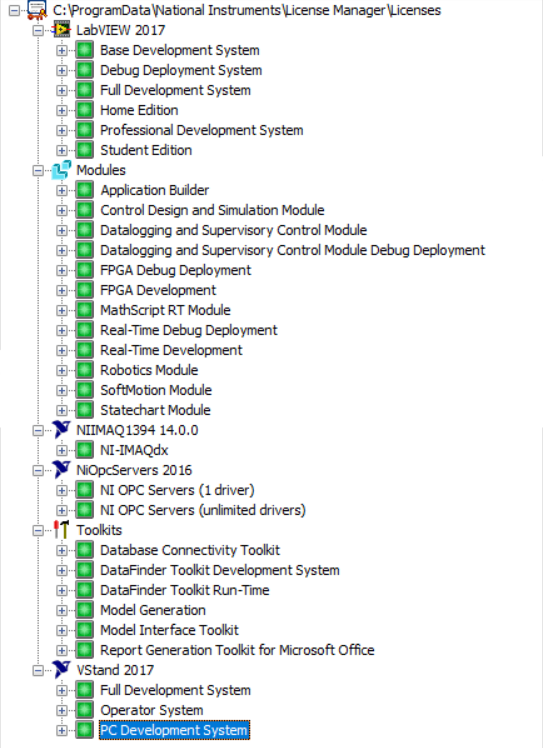Select Datalogging and Supervisory Control Module Debug Deployment
The height and width of the screenshot is (748, 543).
click(x=292, y=250)
